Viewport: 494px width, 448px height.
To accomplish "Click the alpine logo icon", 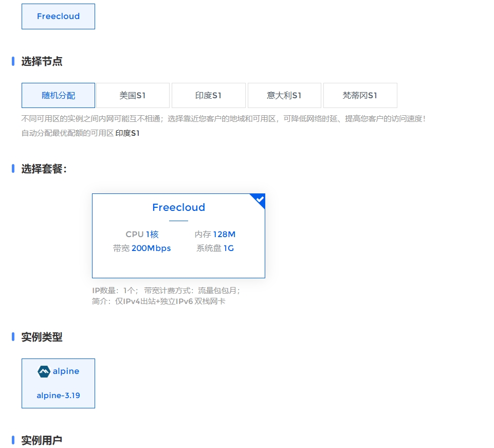I will pos(44,371).
